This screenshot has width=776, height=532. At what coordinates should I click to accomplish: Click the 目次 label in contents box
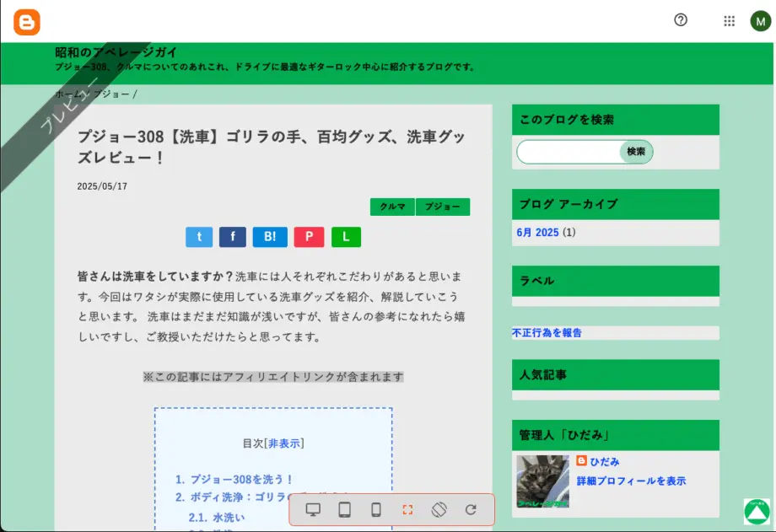[x=253, y=443]
